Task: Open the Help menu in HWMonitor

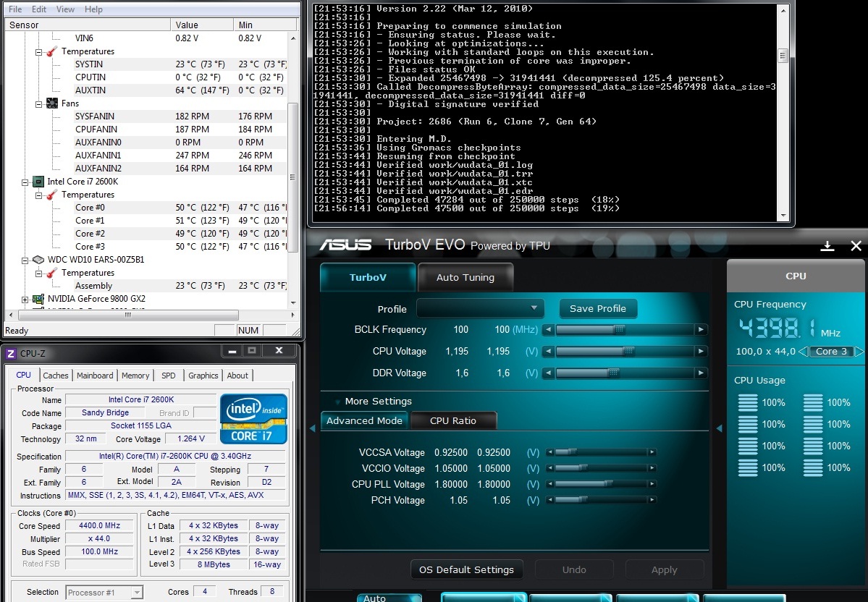Action: pyautogui.click(x=93, y=9)
